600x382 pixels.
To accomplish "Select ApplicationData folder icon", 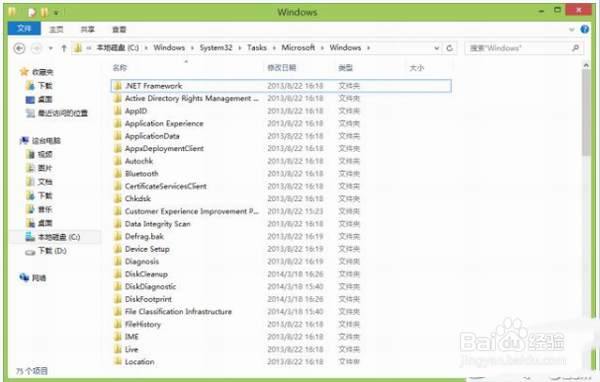I will click(118, 136).
